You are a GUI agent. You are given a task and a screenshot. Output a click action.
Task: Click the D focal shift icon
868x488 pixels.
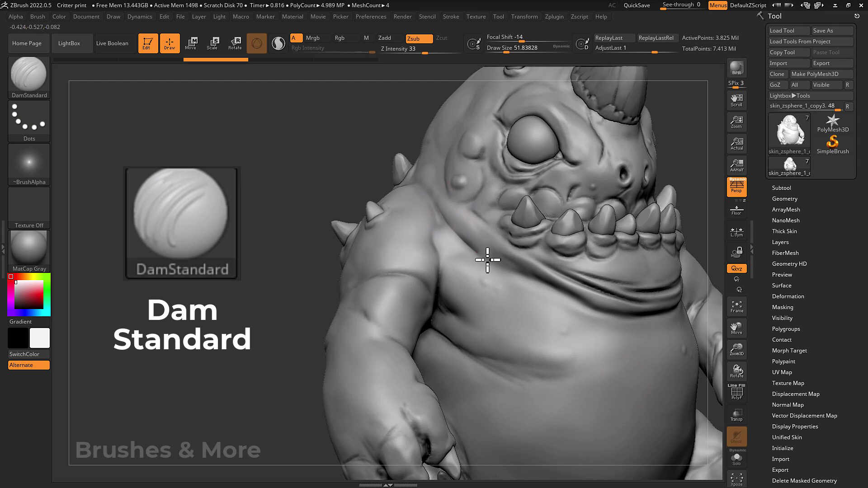pos(582,44)
